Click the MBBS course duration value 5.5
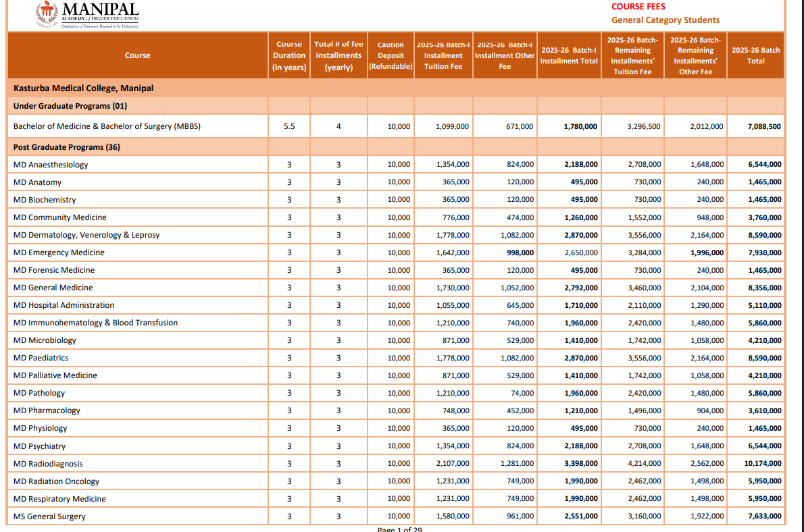Viewport: 804px width, 532px height. (289, 126)
